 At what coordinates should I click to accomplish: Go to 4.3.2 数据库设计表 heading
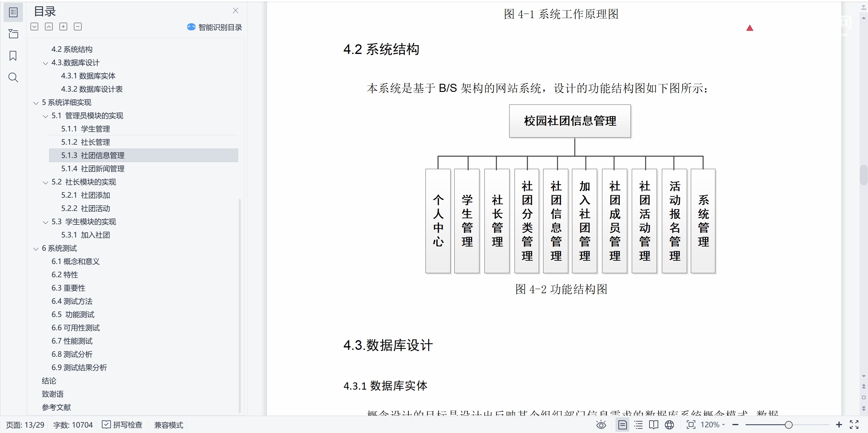point(92,89)
